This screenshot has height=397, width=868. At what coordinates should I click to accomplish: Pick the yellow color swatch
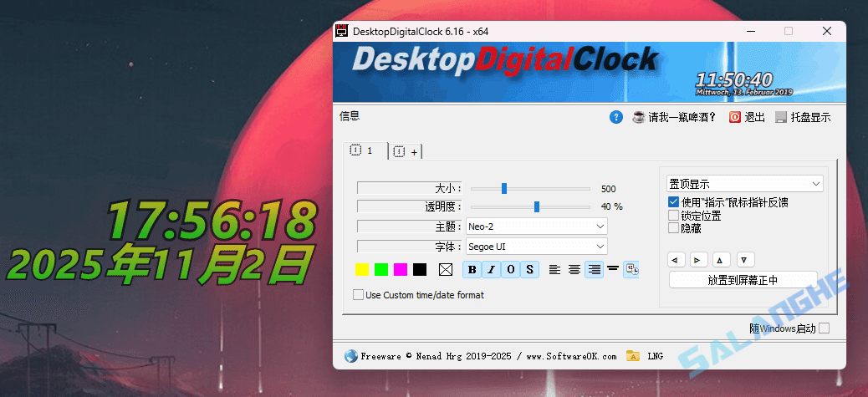point(361,269)
